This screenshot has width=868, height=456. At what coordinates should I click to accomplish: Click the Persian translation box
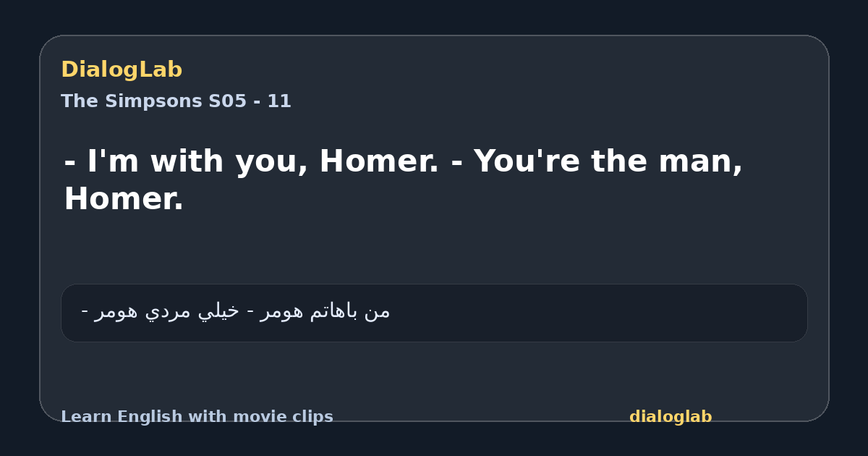click(434, 313)
